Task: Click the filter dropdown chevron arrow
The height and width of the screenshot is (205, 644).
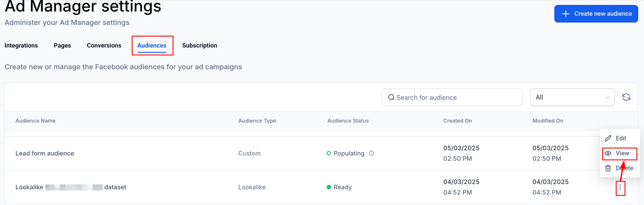Action: coord(607,97)
